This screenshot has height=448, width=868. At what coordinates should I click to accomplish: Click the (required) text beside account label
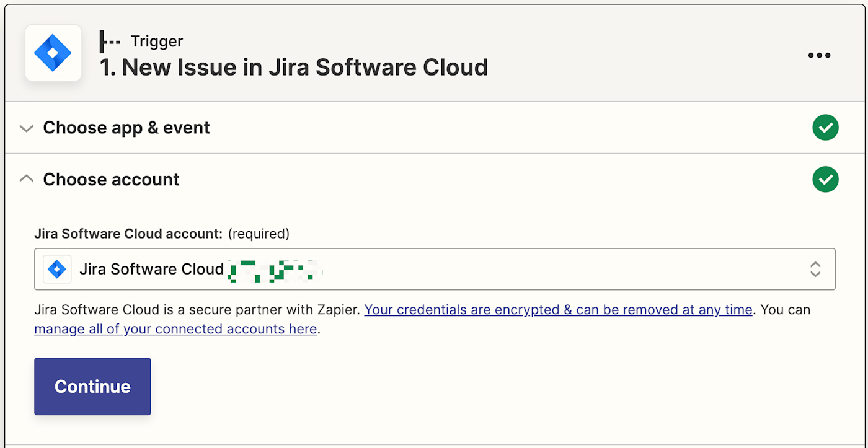point(259,234)
